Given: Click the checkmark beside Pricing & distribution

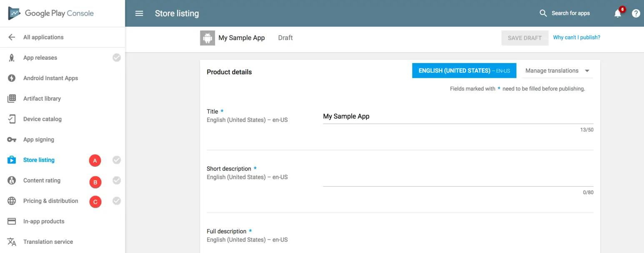Looking at the screenshot, I should (x=117, y=201).
